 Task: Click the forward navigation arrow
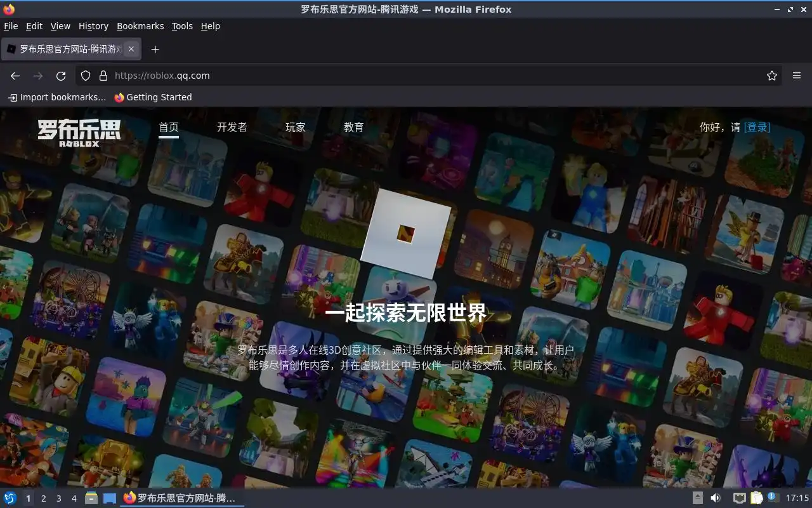38,76
